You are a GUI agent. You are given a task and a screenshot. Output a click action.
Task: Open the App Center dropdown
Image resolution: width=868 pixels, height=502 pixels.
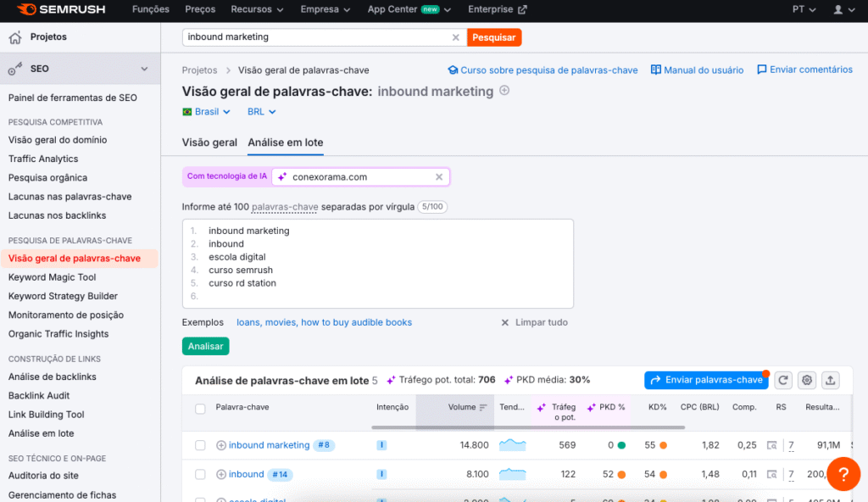(x=409, y=9)
